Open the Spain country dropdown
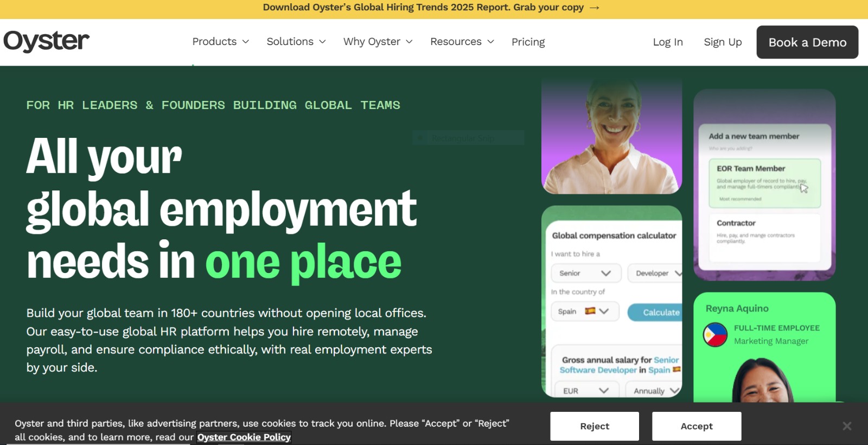 click(585, 311)
